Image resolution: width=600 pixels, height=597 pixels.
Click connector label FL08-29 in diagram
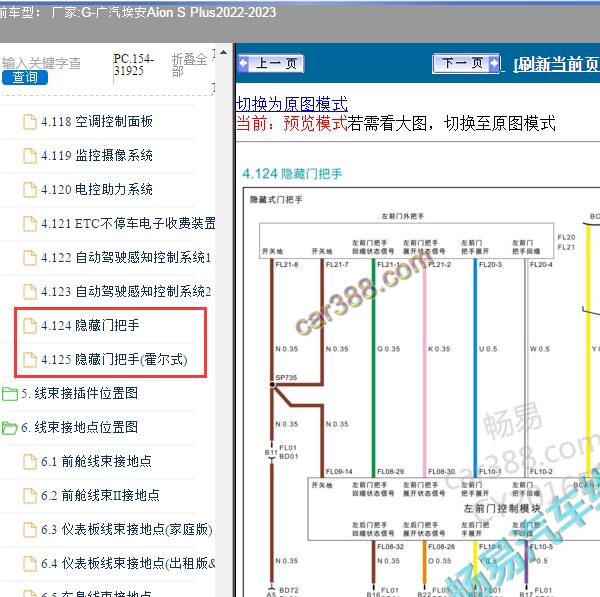pyautogui.click(x=390, y=471)
